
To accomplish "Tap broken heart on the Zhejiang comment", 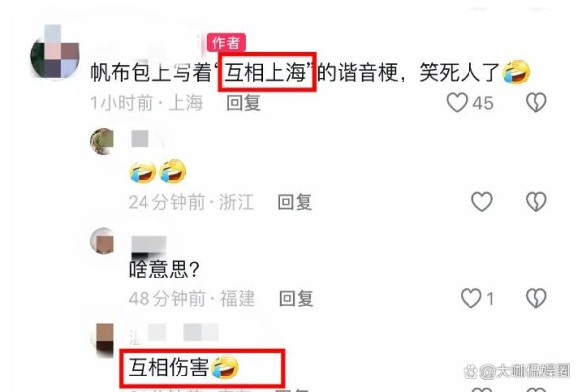I will coord(536,202).
